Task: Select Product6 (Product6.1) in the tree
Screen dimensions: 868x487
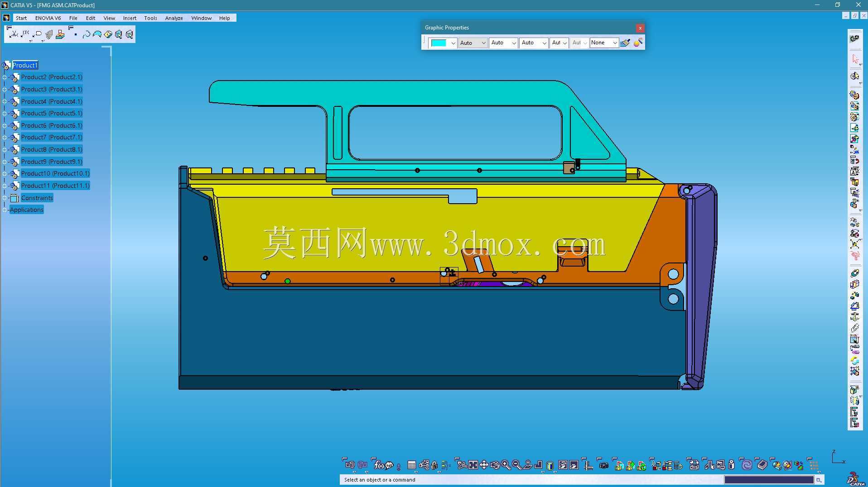Action: [52, 125]
